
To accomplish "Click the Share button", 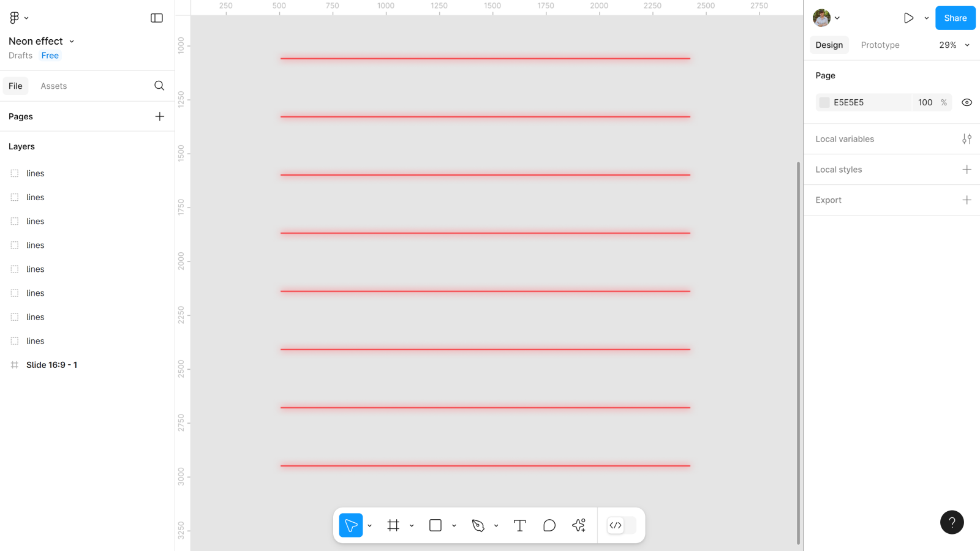I will click(955, 18).
